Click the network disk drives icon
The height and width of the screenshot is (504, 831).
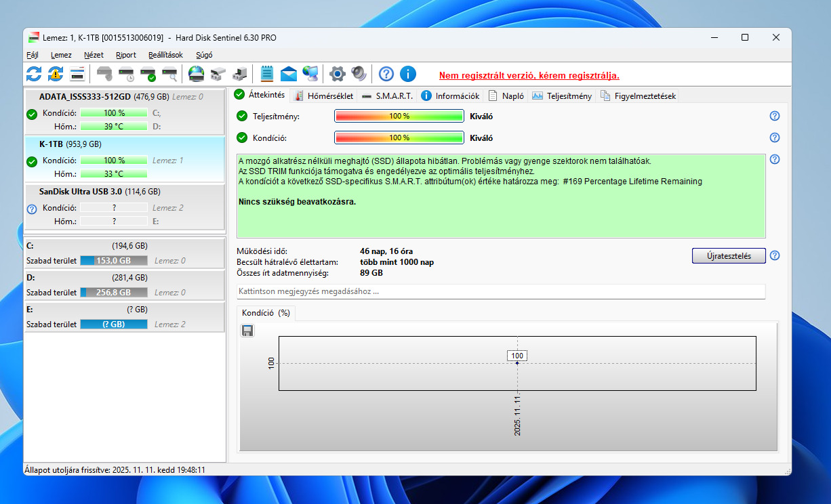218,74
